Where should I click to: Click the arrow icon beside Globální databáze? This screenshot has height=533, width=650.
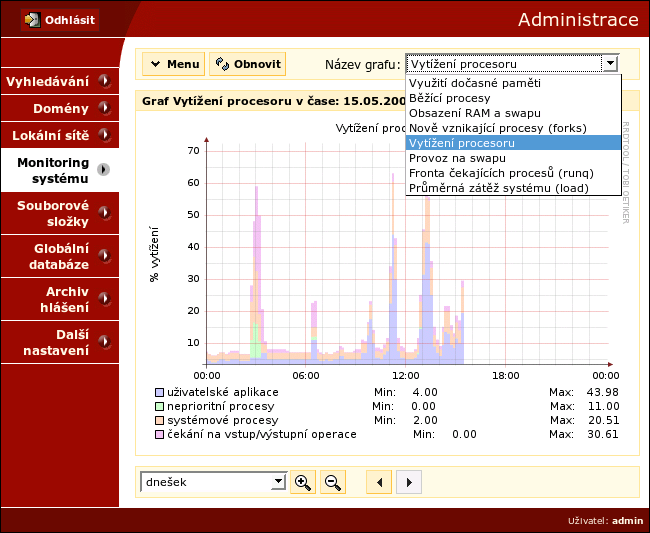[x=104, y=256]
